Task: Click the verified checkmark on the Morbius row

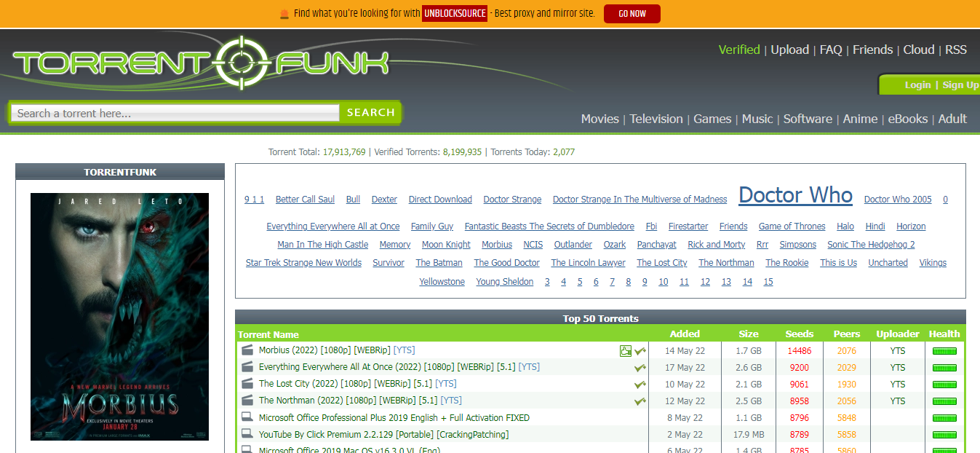Action: click(x=640, y=351)
